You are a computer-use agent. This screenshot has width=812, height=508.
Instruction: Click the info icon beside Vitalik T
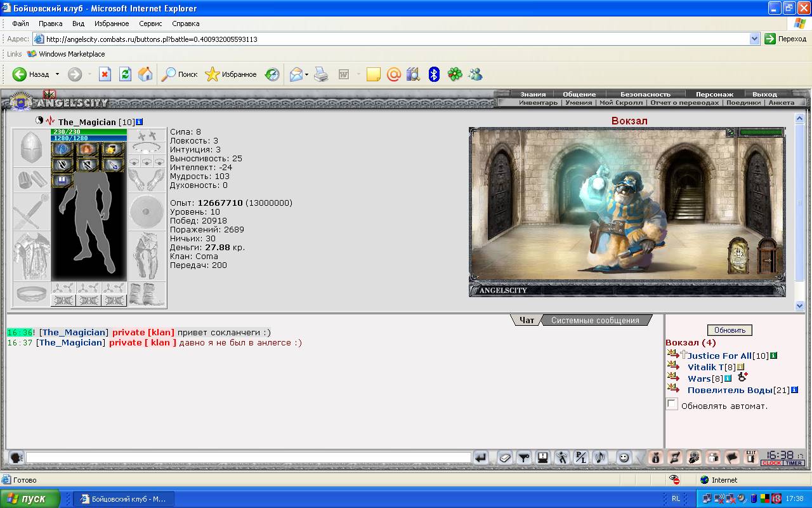[x=740, y=367]
